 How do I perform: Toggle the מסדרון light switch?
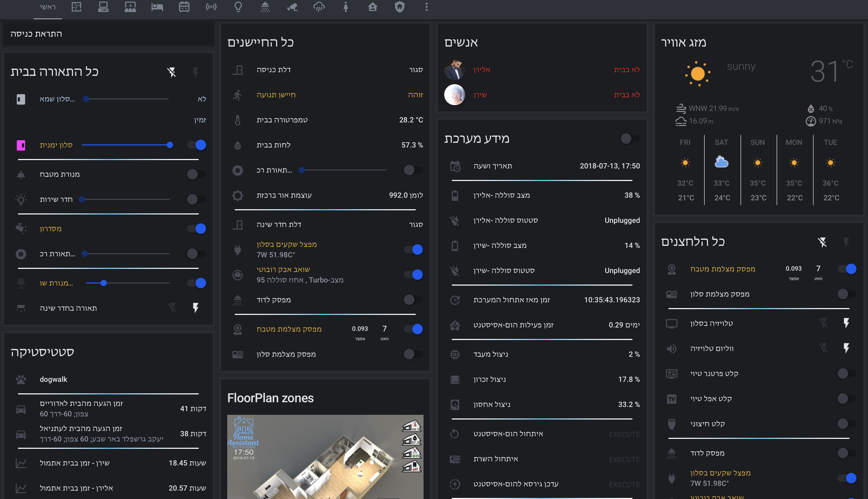click(197, 229)
